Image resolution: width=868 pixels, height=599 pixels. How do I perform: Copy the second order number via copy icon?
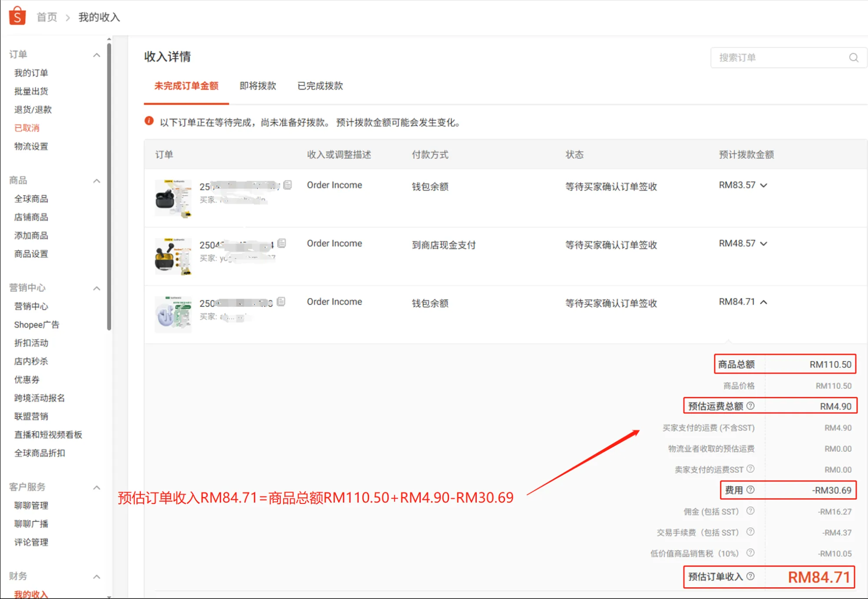point(282,242)
